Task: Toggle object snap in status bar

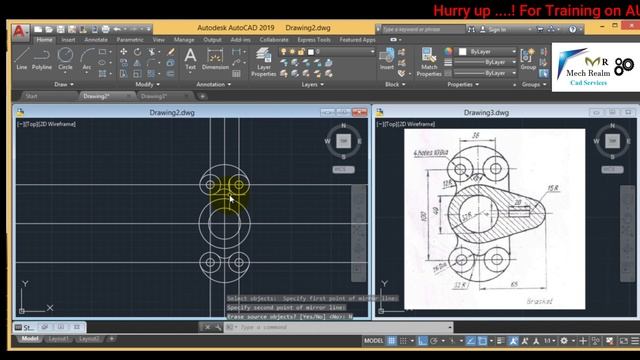Action: point(482,341)
